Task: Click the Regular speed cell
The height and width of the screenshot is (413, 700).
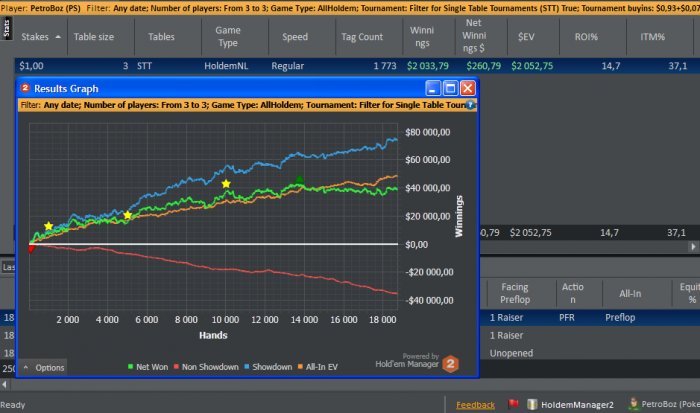Action: [288, 66]
